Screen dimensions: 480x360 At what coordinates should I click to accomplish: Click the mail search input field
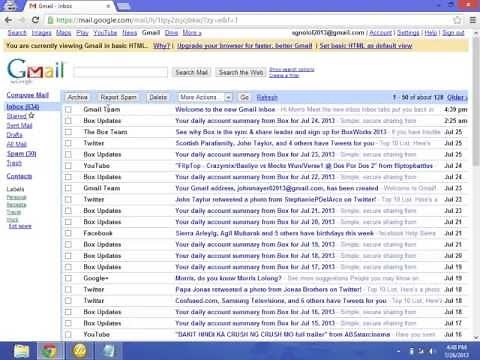tap(120, 72)
